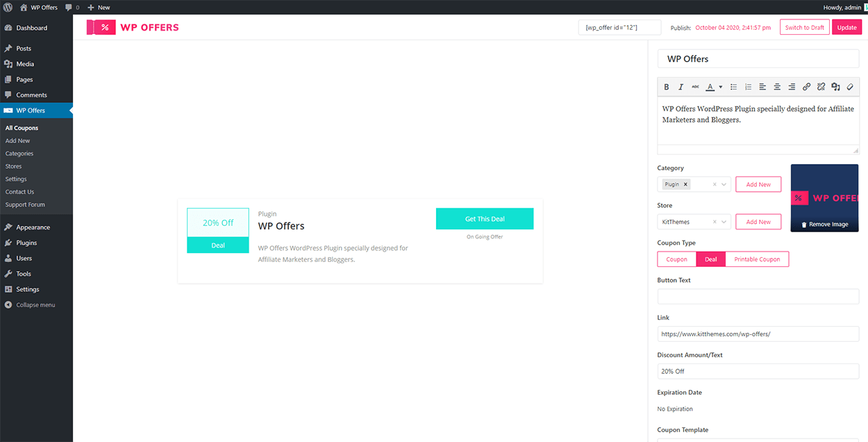Click Add New next to Category
Viewport: 868px width, 442px height.
click(758, 184)
